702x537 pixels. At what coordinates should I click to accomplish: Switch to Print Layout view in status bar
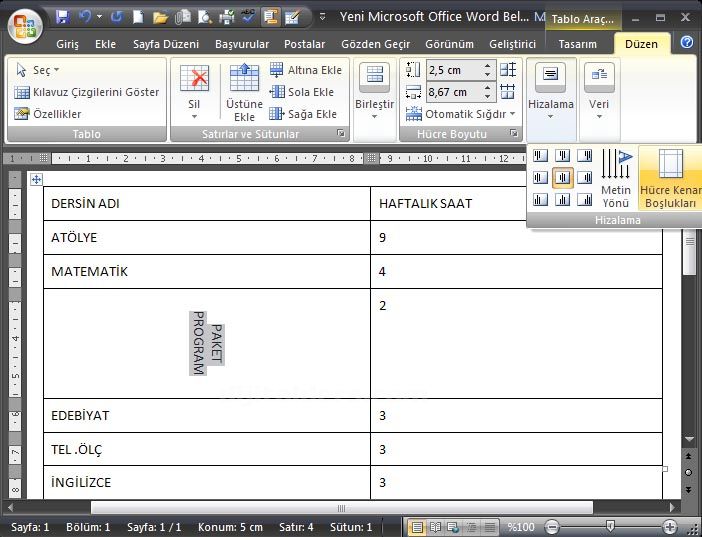[x=417, y=527]
